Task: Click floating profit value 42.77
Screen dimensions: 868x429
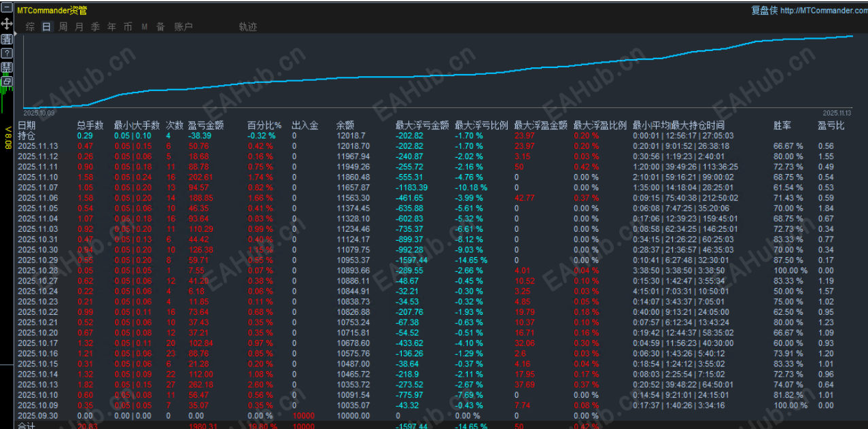Action: tap(525, 198)
